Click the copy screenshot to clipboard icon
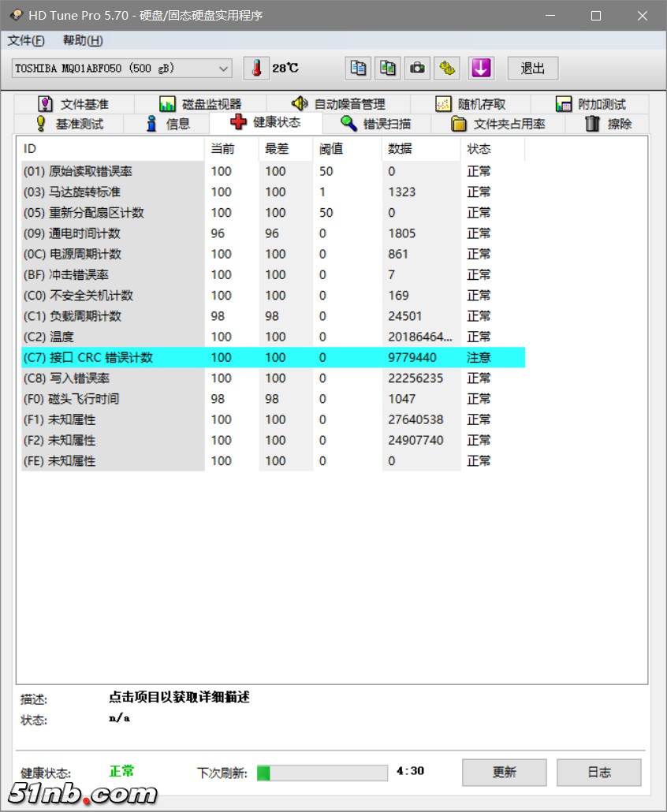The height and width of the screenshot is (812, 667). pos(387,68)
